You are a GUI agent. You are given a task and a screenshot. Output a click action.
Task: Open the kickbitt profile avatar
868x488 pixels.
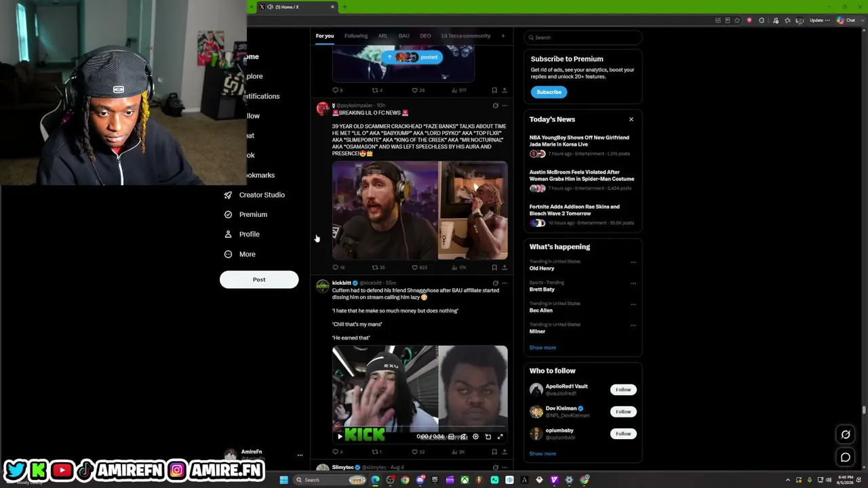coord(323,287)
